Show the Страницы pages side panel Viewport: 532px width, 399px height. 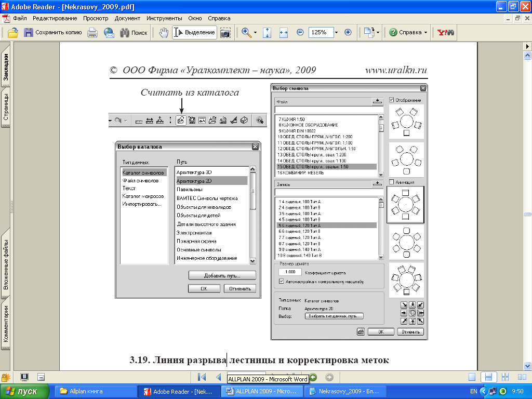(6, 107)
